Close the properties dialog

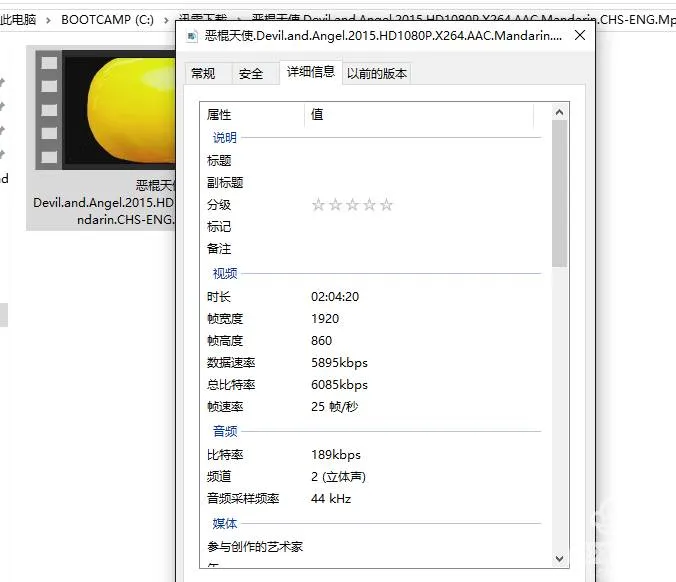tap(580, 35)
